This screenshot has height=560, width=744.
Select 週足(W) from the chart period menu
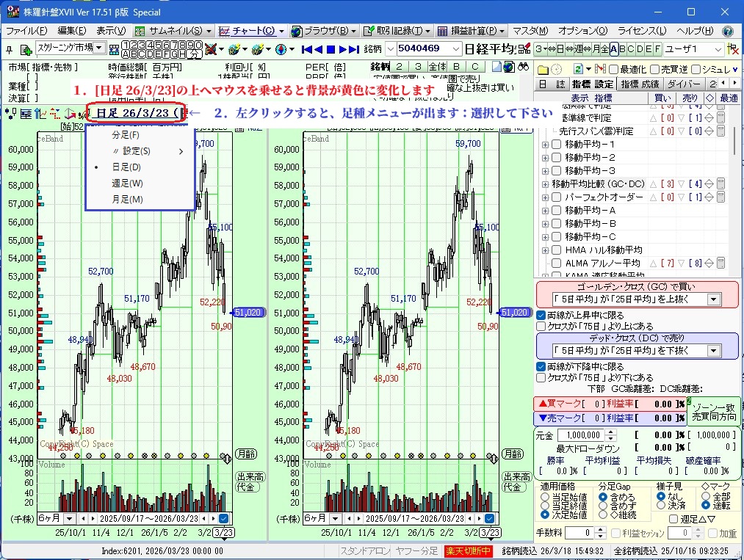pos(127,183)
